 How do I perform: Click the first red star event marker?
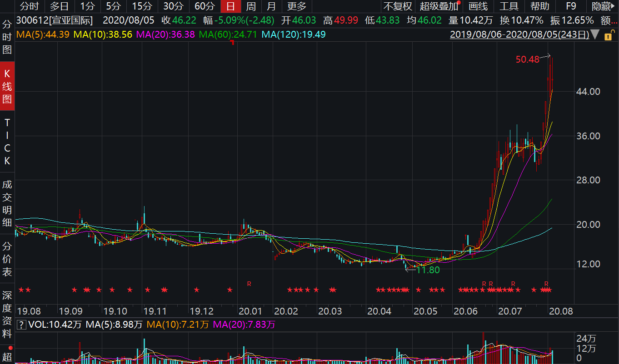[x=20, y=290]
